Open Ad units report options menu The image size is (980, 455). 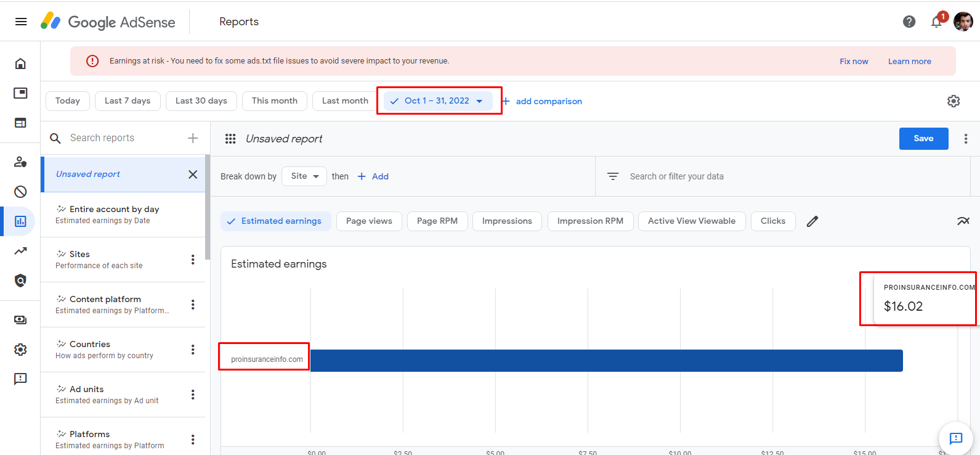(193, 395)
